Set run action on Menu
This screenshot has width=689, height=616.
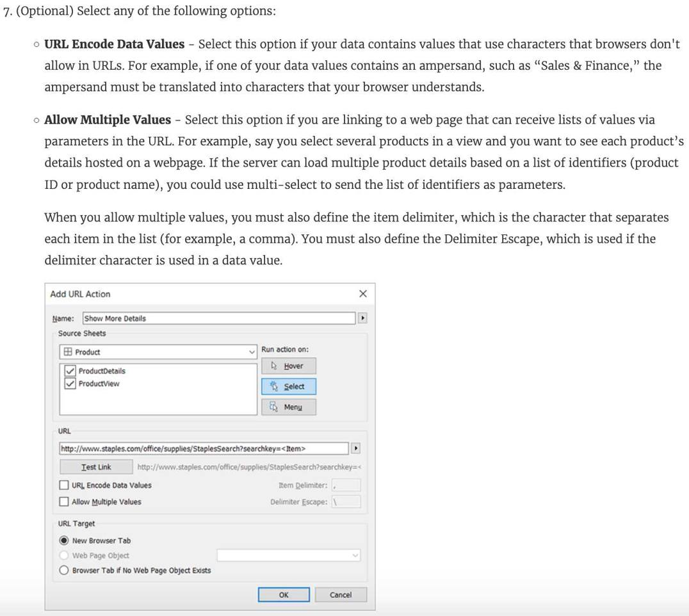[288, 407]
